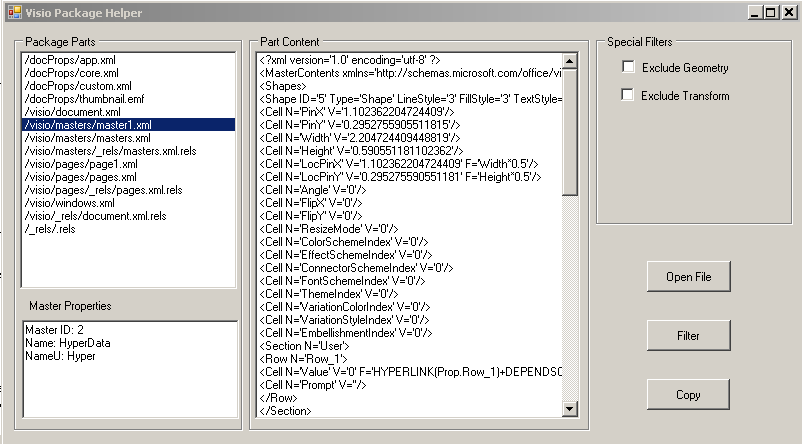This screenshot has width=802, height=444.
Task: Select /visio/masters/masters.xml entry
Action: tap(128, 138)
